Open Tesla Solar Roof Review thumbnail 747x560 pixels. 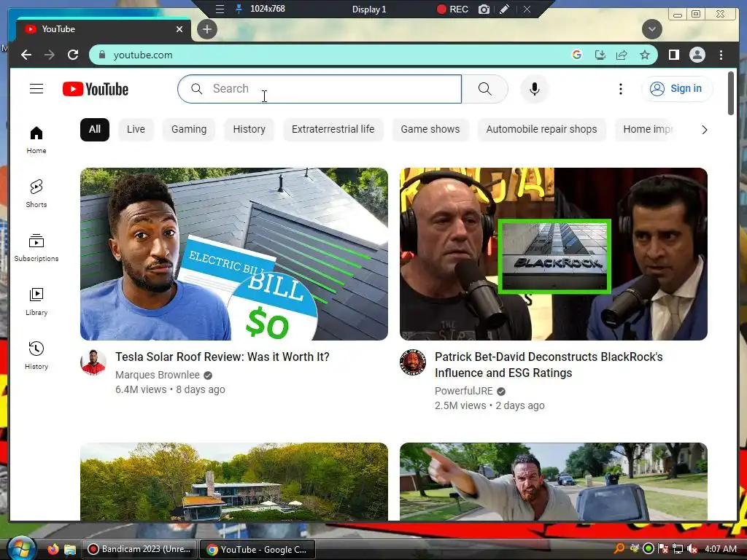point(234,254)
